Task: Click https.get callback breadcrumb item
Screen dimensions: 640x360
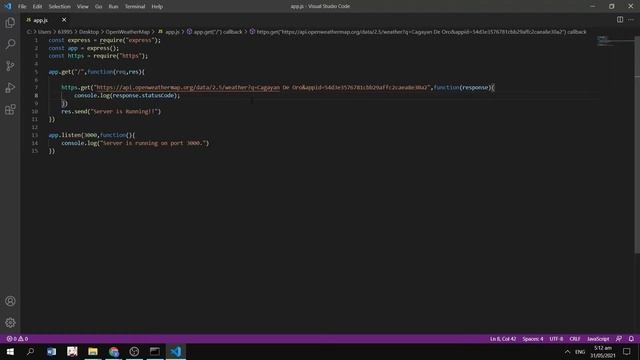Action: pos(418,32)
